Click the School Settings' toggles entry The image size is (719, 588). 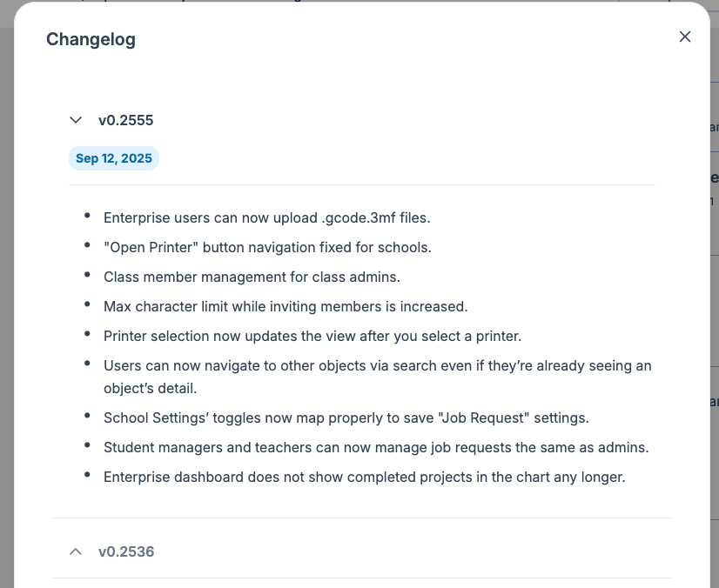coord(346,418)
